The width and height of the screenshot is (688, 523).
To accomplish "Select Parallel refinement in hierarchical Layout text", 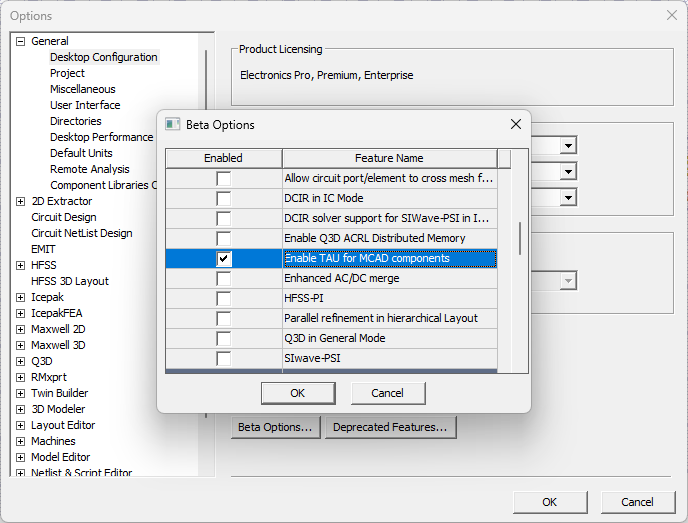I will (381, 319).
